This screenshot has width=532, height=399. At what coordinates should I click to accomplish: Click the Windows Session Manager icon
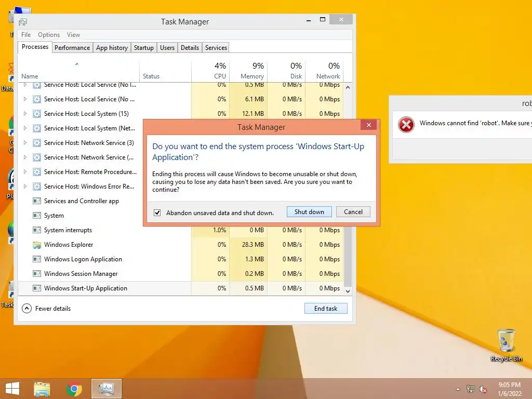[x=37, y=274]
